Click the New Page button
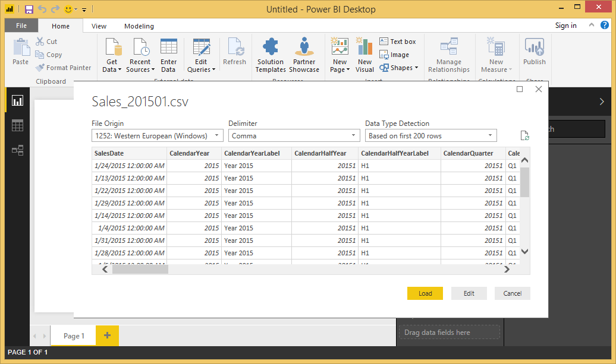The width and height of the screenshot is (616, 364). tap(340, 55)
